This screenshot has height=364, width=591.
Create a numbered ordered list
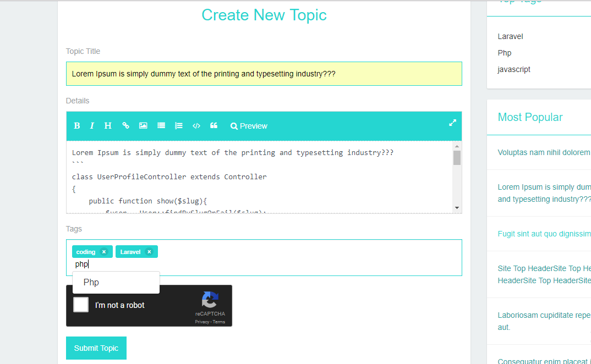[x=179, y=126]
